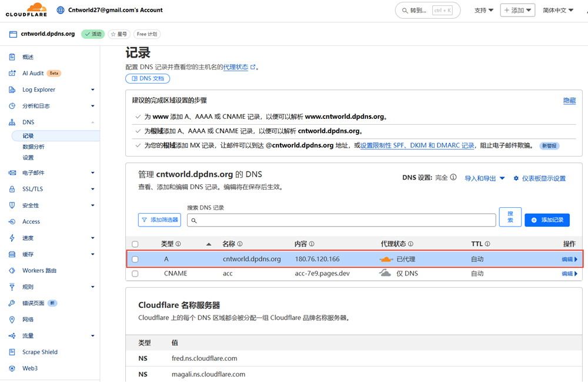This screenshot has height=382, width=588.
Task: Click the 添加筛选器 button
Action: pos(159,220)
